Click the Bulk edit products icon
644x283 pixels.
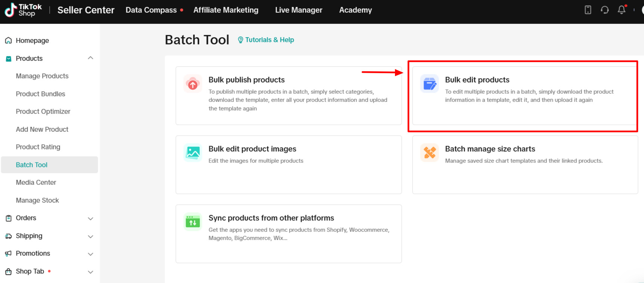click(429, 84)
